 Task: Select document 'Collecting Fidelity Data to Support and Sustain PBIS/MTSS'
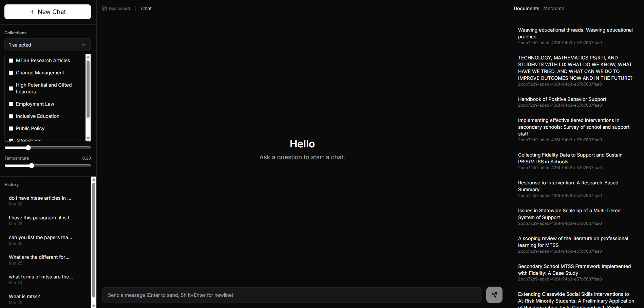coord(575,161)
